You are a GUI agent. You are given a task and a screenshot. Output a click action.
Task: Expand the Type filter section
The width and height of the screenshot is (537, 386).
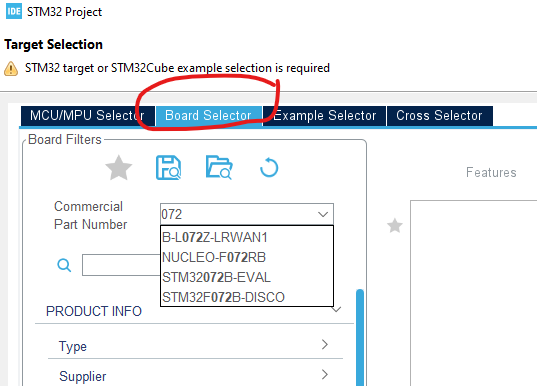point(195,345)
